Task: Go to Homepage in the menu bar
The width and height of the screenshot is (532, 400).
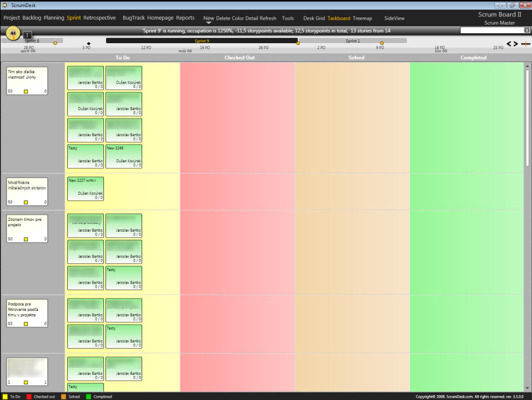Action: (x=160, y=18)
